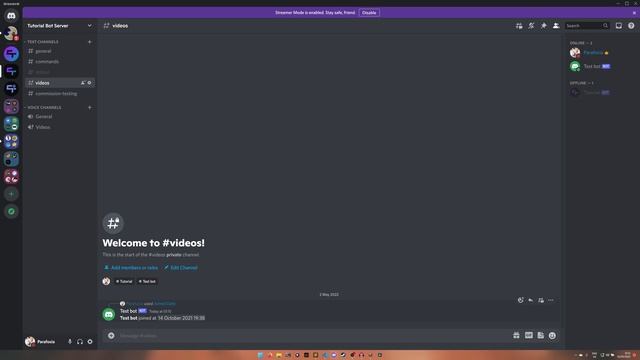
Task: Open the commands text channel
Action: point(60,62)
